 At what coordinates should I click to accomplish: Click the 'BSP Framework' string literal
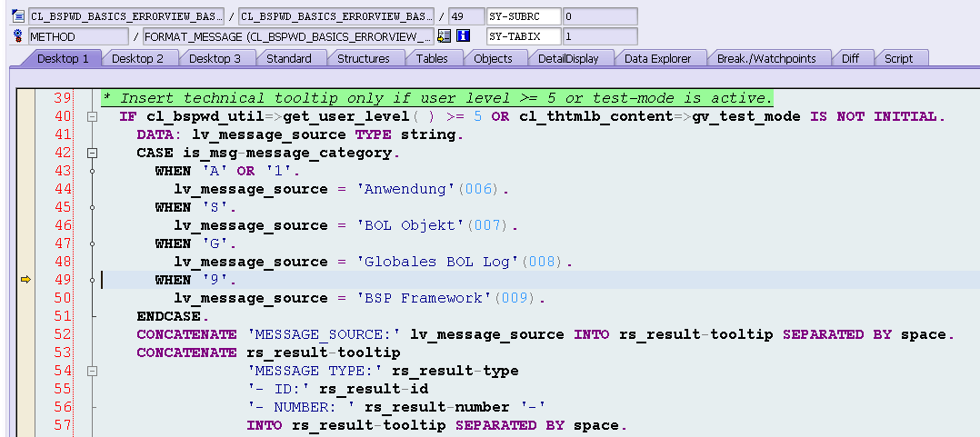click(424, 298)
